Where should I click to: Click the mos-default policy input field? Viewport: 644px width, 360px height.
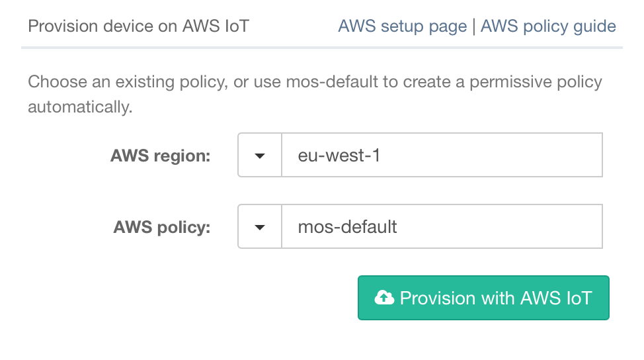point(442,227)
